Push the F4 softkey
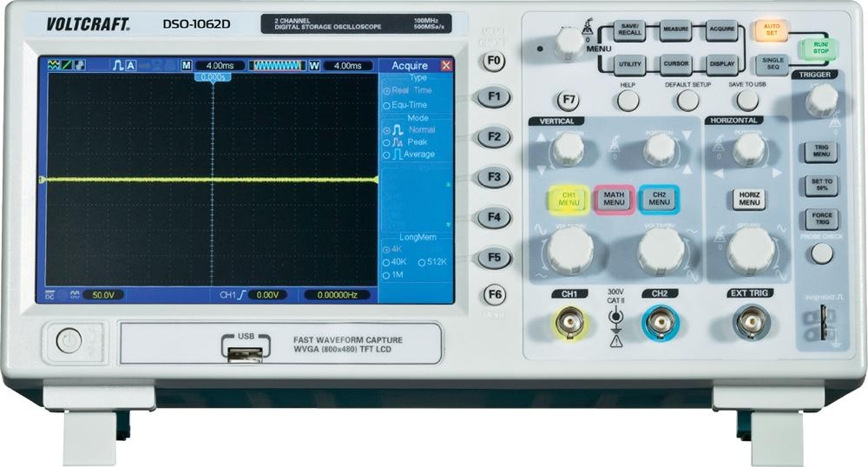 [494, 218]
